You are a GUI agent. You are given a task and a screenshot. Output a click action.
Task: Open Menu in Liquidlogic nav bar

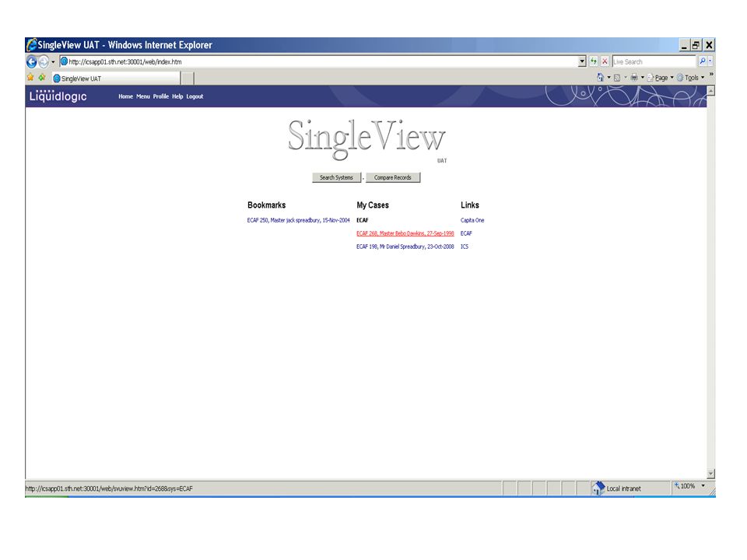pos(143,96)
